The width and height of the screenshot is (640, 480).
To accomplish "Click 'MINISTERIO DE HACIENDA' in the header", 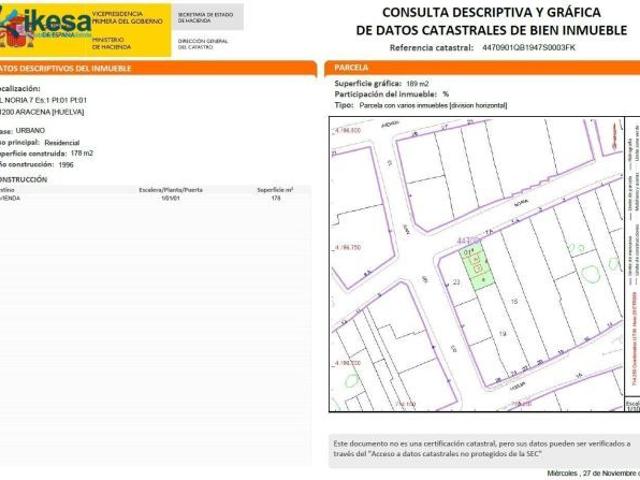I will (x=111, y=43).
